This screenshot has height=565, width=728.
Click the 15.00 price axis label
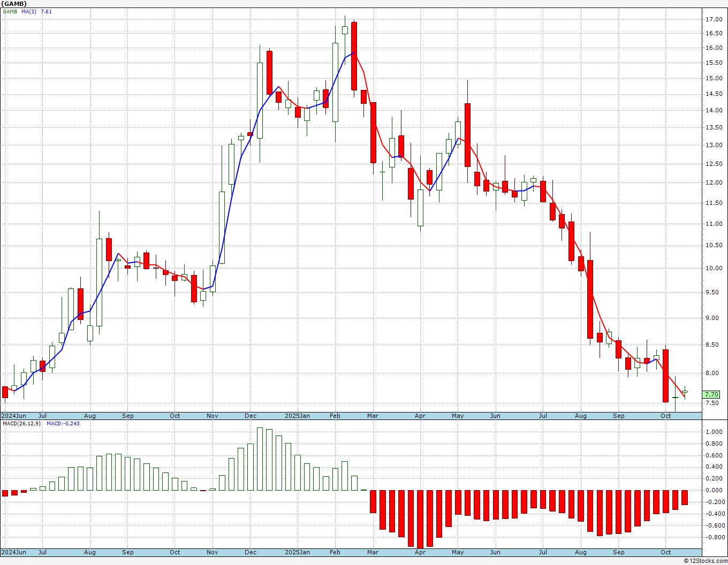[714, 78]
